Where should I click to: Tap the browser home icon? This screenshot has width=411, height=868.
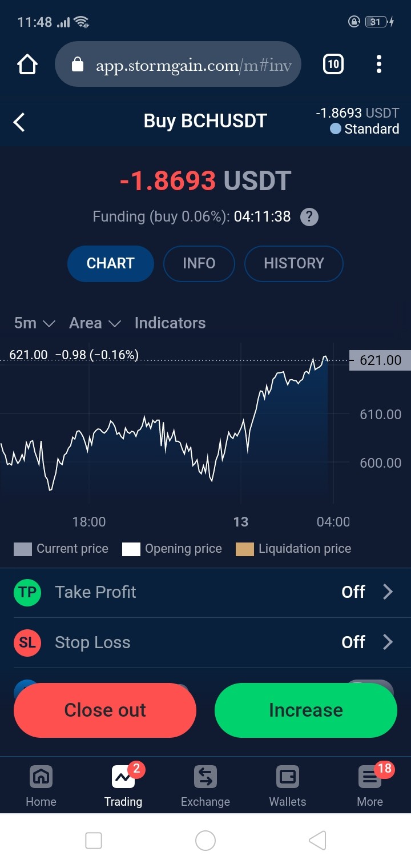27,65
